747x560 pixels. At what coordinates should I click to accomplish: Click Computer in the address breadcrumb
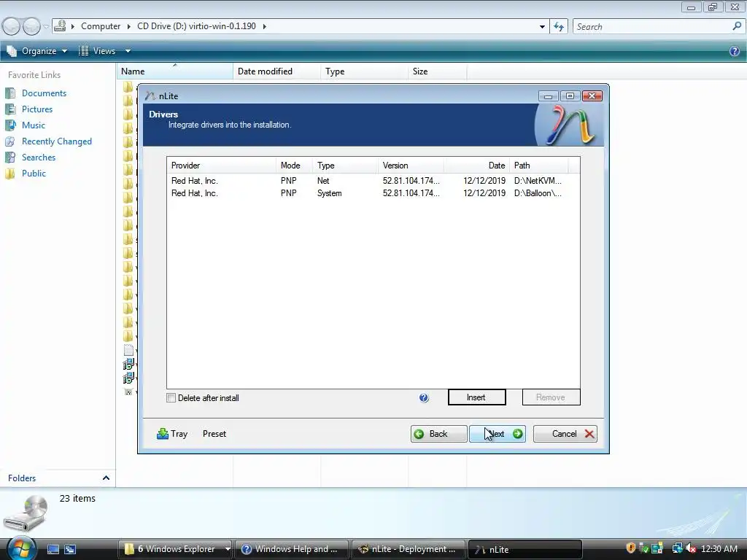coord(101,26)
